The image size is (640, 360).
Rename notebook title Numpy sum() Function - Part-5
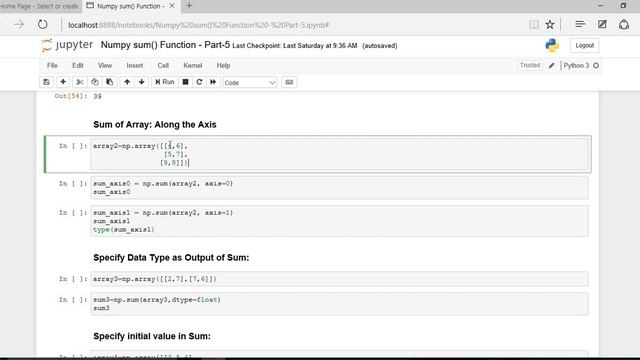coord(165,45)
